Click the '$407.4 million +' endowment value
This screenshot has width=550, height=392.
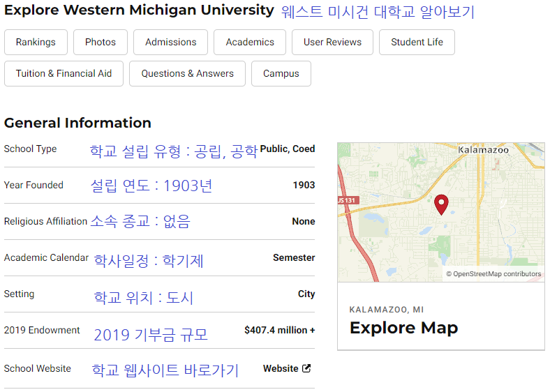[280, 331]
